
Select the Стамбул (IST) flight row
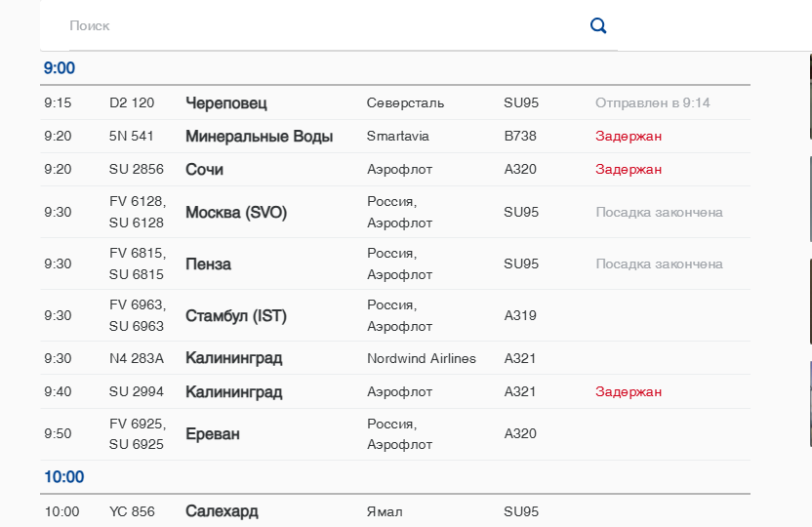[236, 316]
